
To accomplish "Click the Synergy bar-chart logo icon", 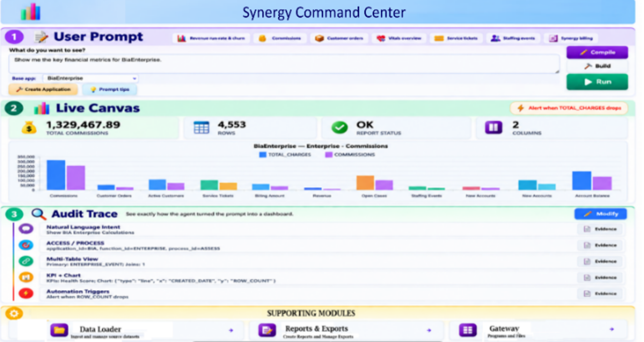I will (31, 12).
